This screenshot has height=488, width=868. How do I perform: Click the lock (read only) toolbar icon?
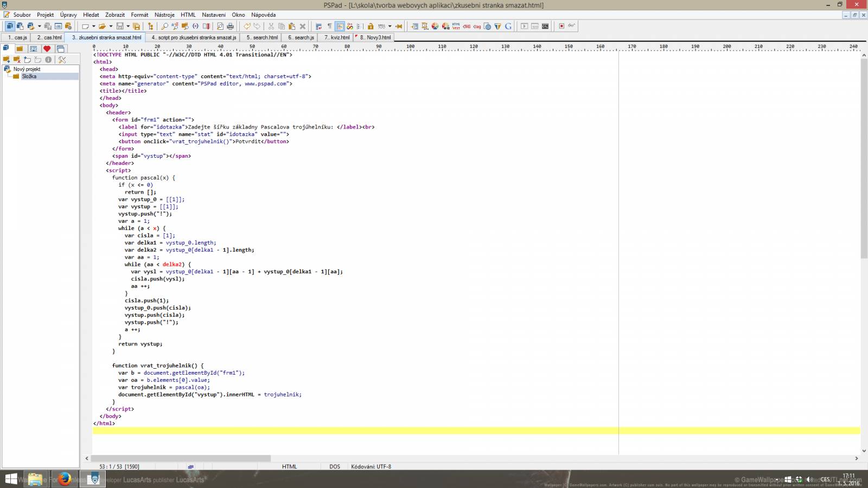[x=371, y=26]
